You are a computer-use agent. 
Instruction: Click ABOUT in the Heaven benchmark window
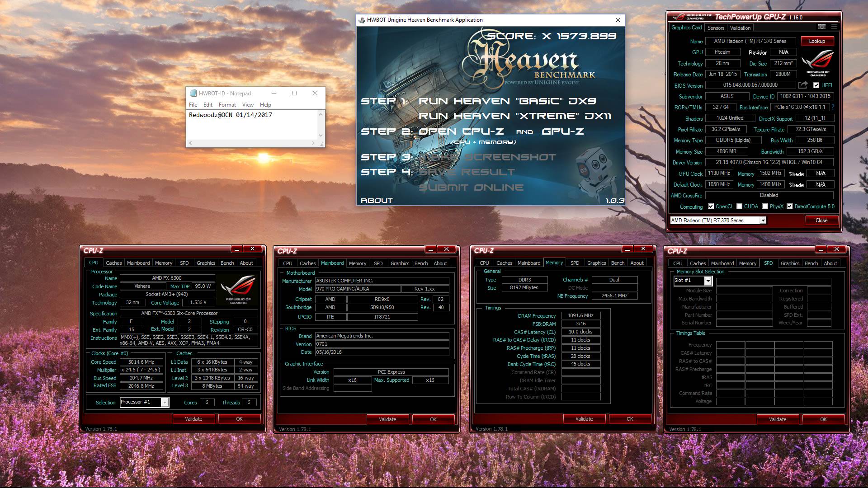pyautogui.click(x=377, y=201)
